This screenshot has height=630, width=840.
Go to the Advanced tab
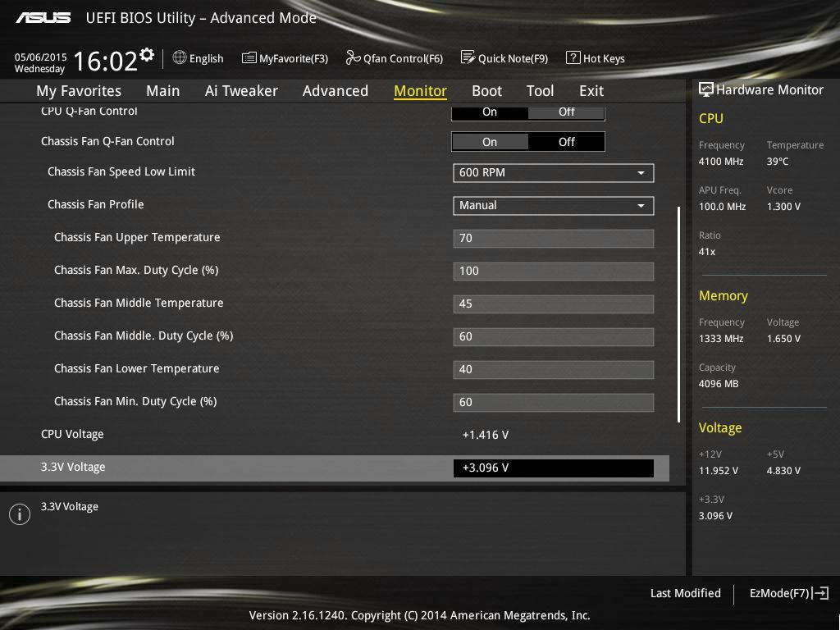coord(336,91)
